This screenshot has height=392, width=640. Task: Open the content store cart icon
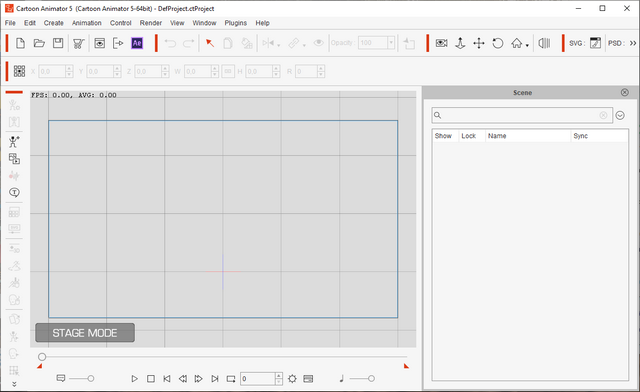(x=78, y=43)
